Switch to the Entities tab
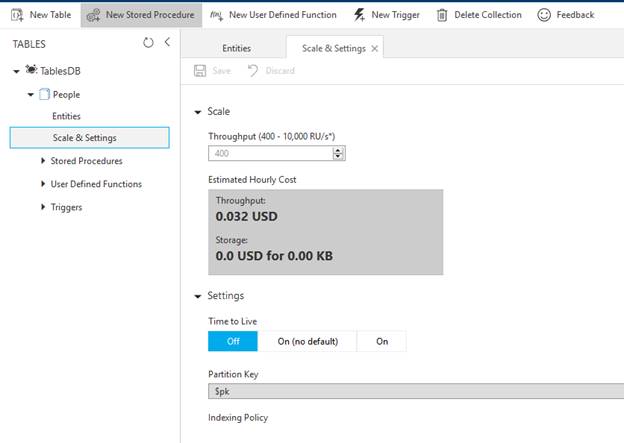Image resolution: width=624 pixels, height=443 pixels. click(236, 48)
